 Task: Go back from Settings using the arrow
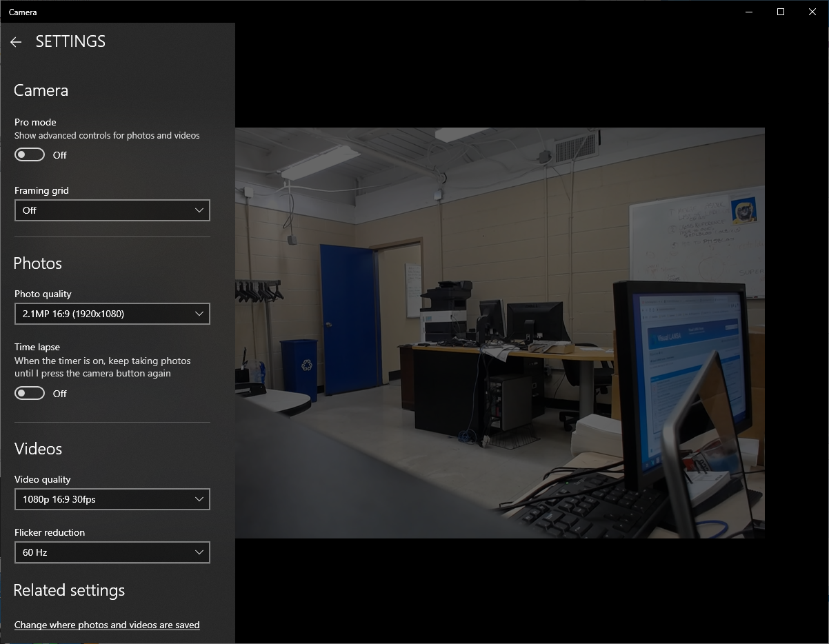[x=16, y=42]
